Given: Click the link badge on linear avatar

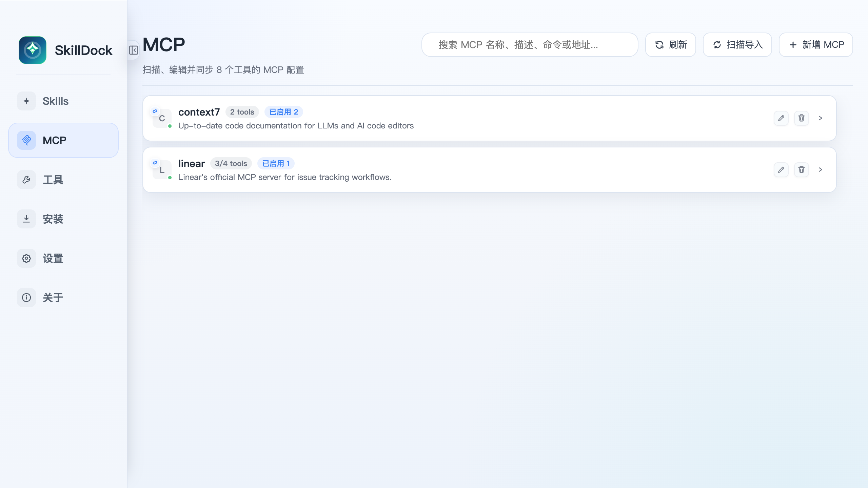Looking at the screenshot, I should point(155,163).
